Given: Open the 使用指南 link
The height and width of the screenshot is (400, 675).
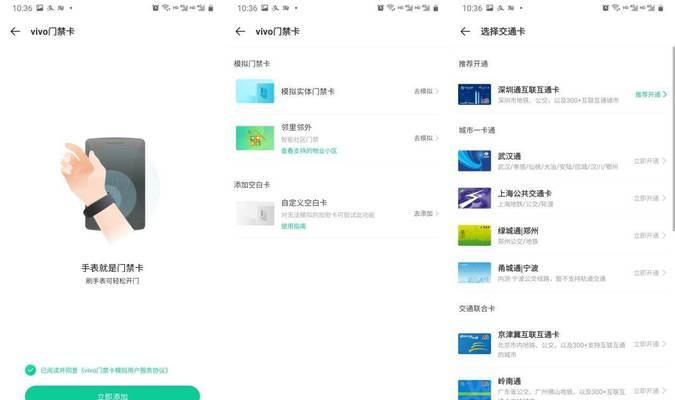Looking at the screenshot, I should pyautogui.click(x=293, y=226).
